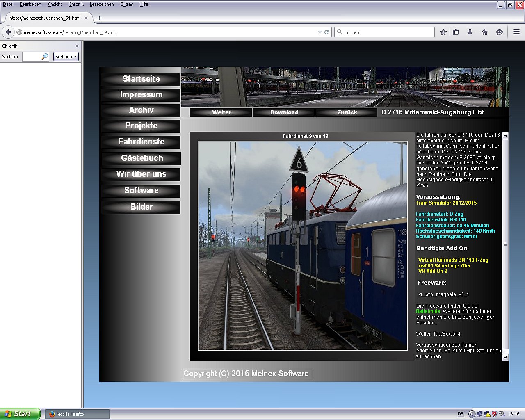The height and width of the screenshot is (420, 525).
Task: Close the Chronik sidebar panel
Action: [x=77, y=46]
